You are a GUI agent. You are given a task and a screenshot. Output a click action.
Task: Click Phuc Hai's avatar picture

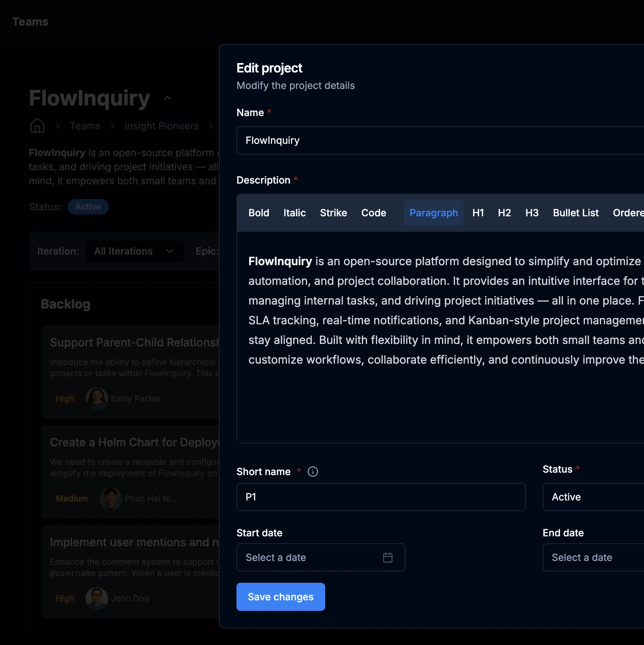point(111,498)
